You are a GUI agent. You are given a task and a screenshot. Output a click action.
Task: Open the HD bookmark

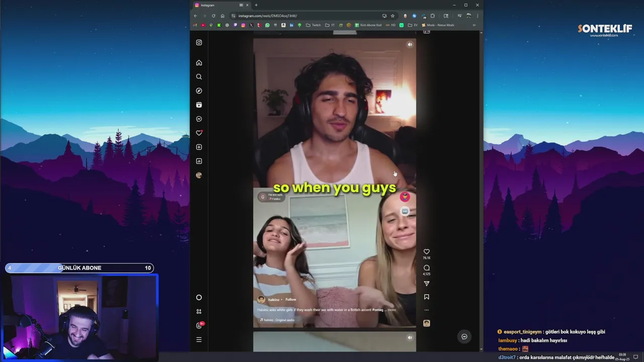click(390, 25)
